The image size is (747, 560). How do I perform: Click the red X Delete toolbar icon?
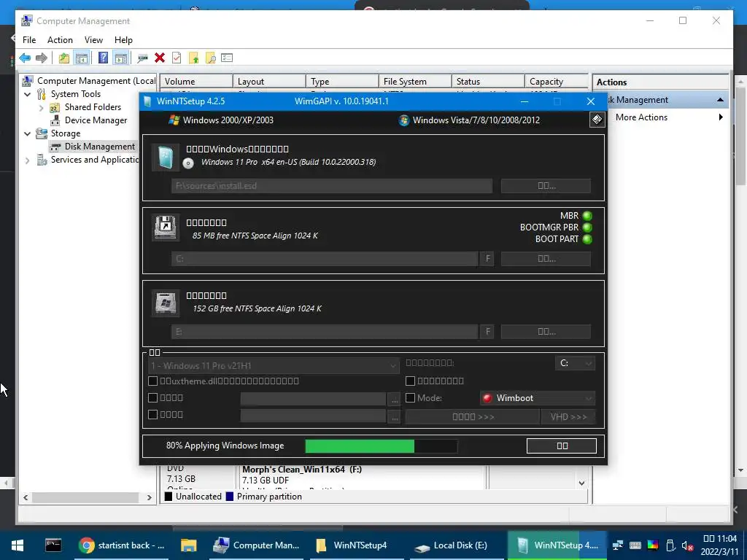coord(160,58)
